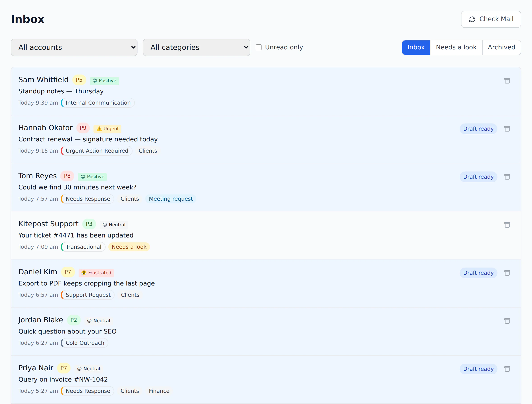Click the Clients tag on Daniel Kim's email
The image size is (532, 404).
(130, 295)
